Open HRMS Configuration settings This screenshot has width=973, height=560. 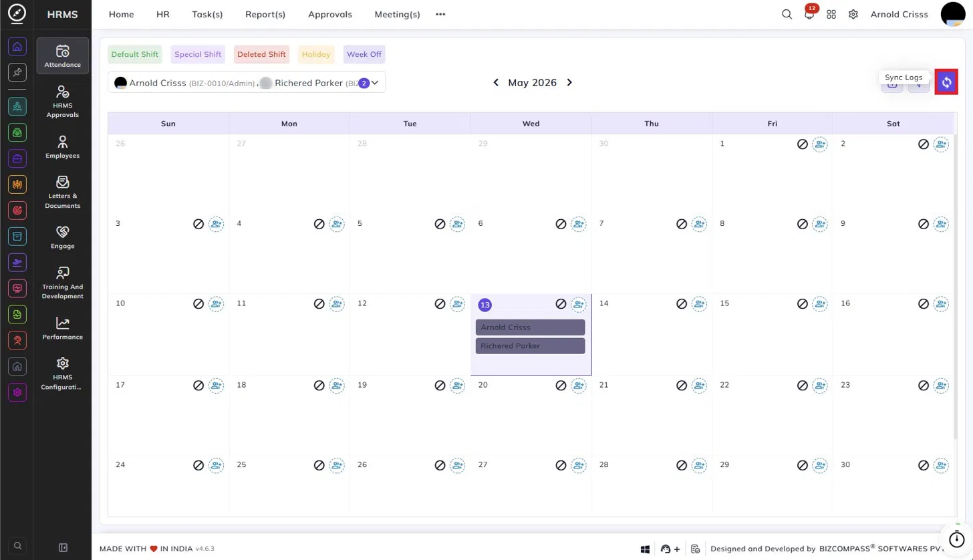coord(63,373)
